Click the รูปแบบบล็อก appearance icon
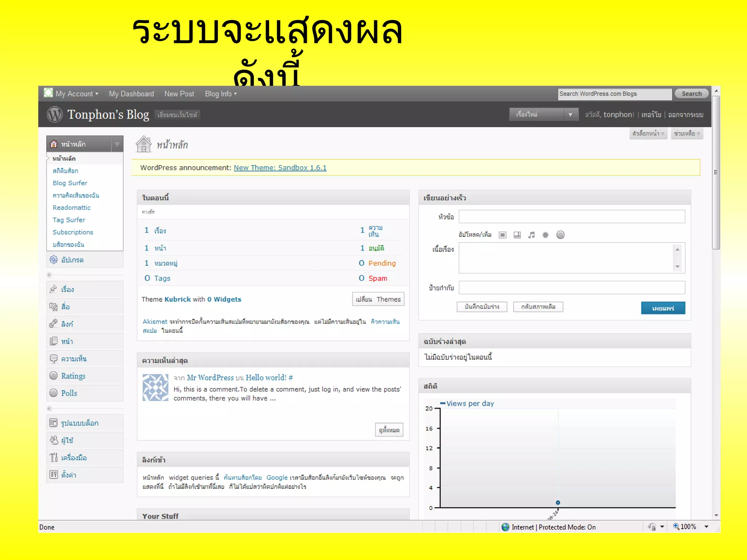The width and height of the screenshot is (747, 560). tap(54, 423)
